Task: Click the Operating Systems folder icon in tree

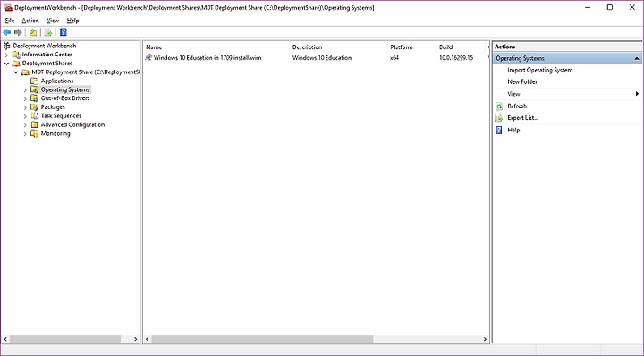Action: click(35, 89)
